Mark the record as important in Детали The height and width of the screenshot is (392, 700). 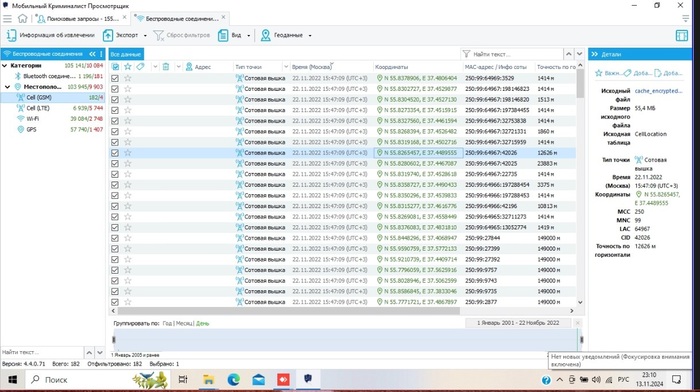tap(608, 73)
